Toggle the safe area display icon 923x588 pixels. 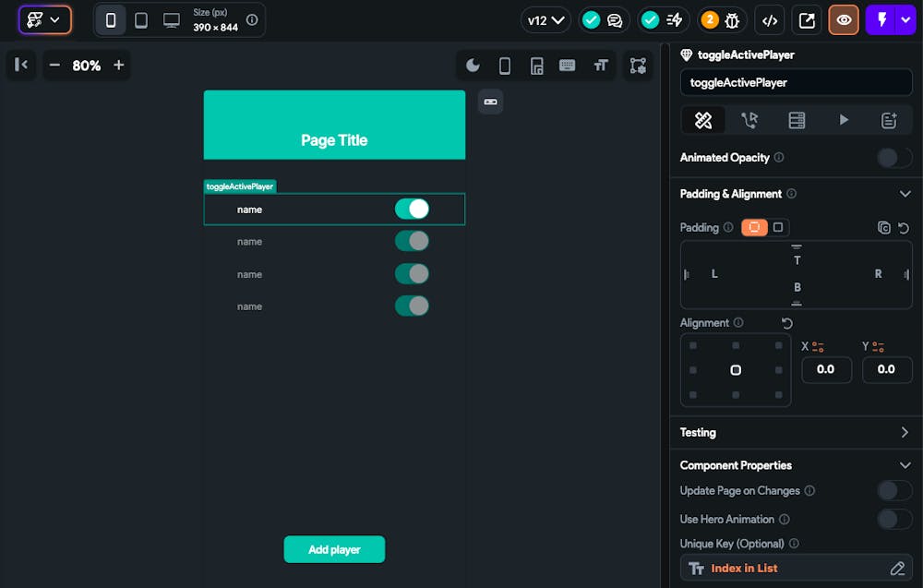pos(537,66)
